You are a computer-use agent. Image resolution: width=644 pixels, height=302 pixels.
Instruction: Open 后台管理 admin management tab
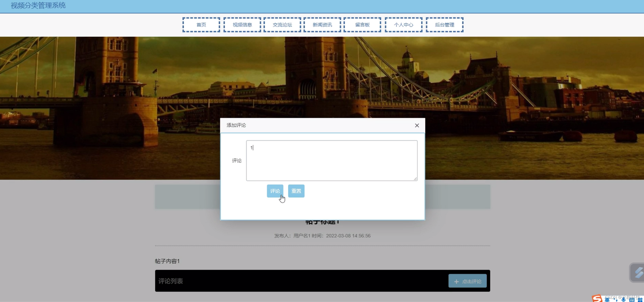445,25
